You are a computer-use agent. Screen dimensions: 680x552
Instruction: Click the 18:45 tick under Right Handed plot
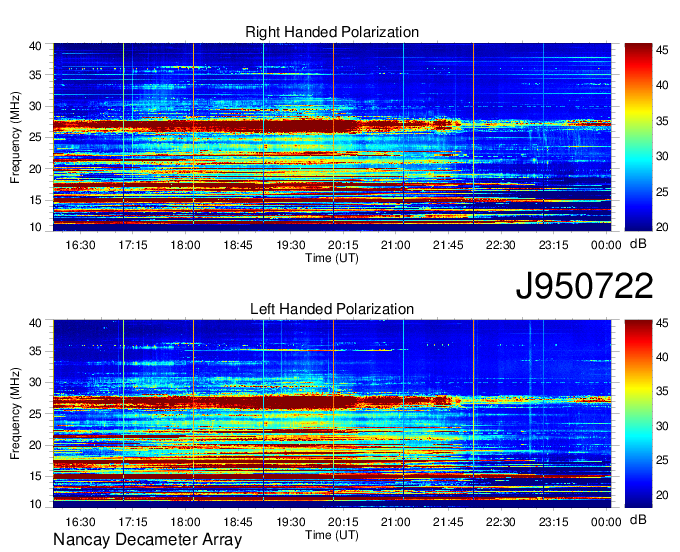[x=238, y=245]
